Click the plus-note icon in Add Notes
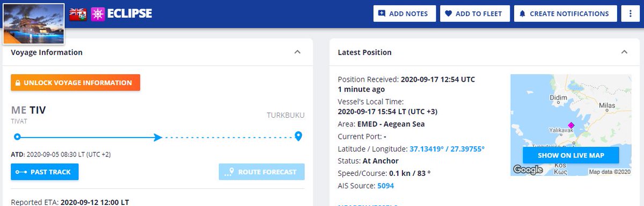This screenshot has width=644, height=206. [x=382, y=13]
